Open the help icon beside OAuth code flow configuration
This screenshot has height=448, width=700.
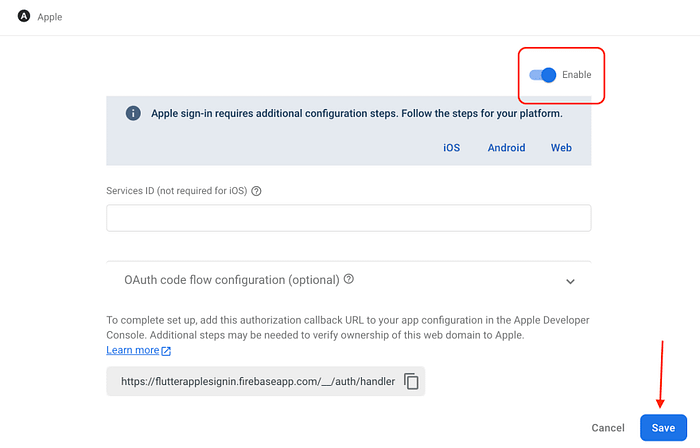click(349, 279)
